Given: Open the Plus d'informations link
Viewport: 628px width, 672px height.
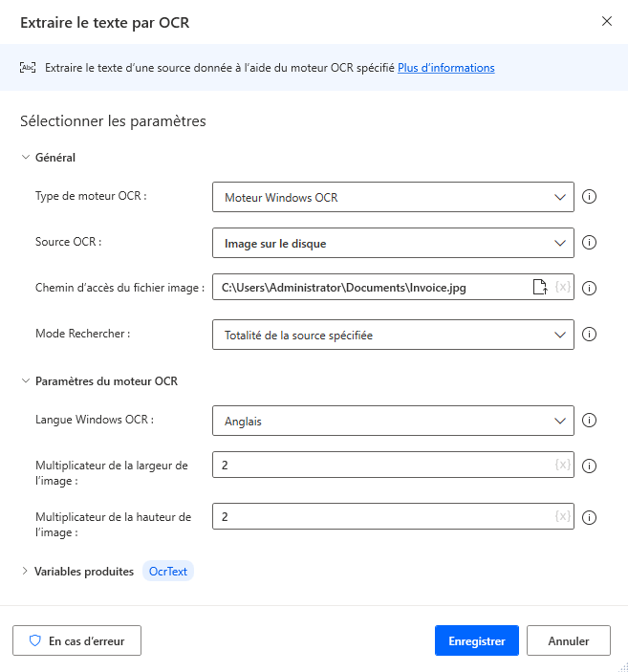Looking at the screenshot, I should [446, 68].
